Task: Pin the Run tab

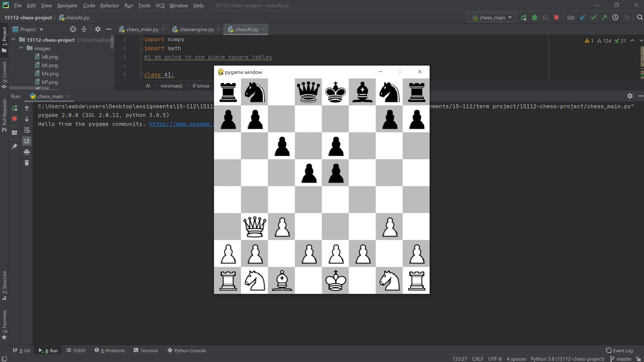Action: coord(15,146)
